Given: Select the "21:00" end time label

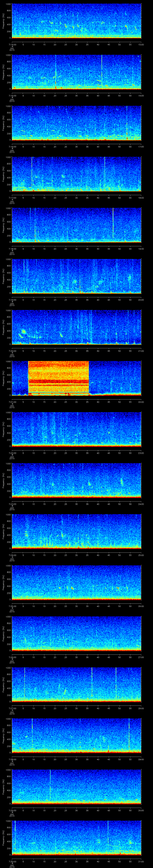Looking at the screenshot, I should (x=141, y=351).
